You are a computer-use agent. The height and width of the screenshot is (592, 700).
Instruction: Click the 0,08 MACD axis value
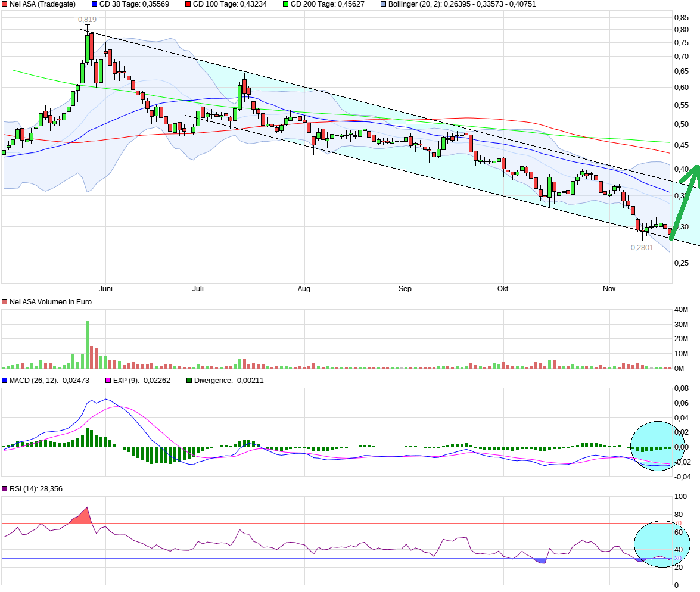point(682,388)
